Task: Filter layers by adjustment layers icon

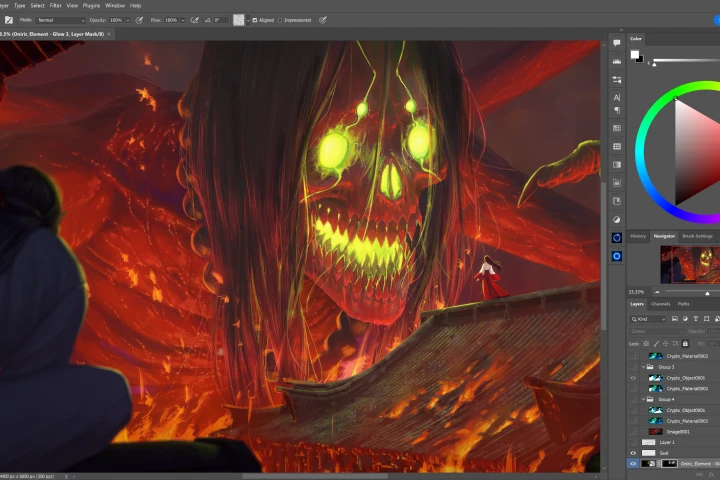Action: [685, 319]
